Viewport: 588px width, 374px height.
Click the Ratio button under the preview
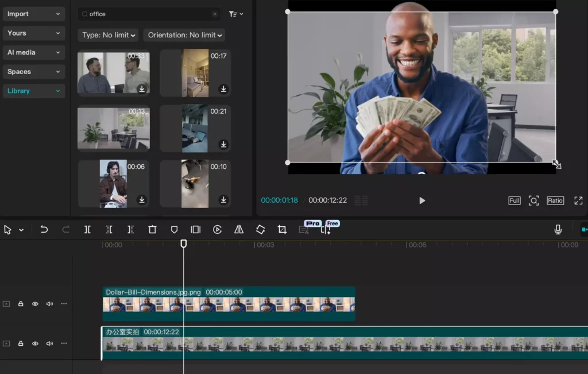coord(555,201)
